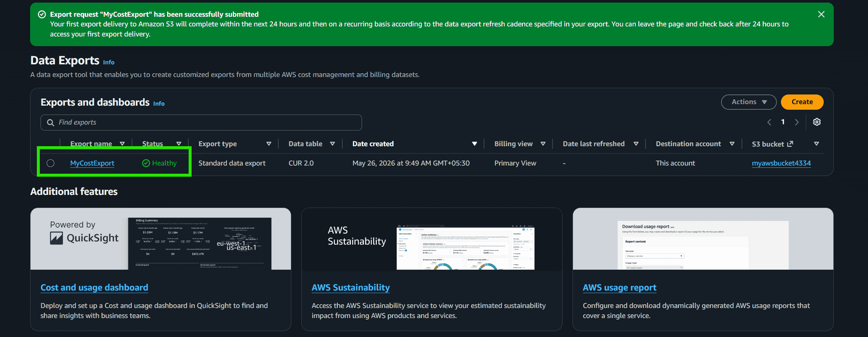Image resolution: width=868 pixels, height=337 pixels.
Task: Click the search magnifier icon
Action: pyautogui.click(x=51, y=122)
